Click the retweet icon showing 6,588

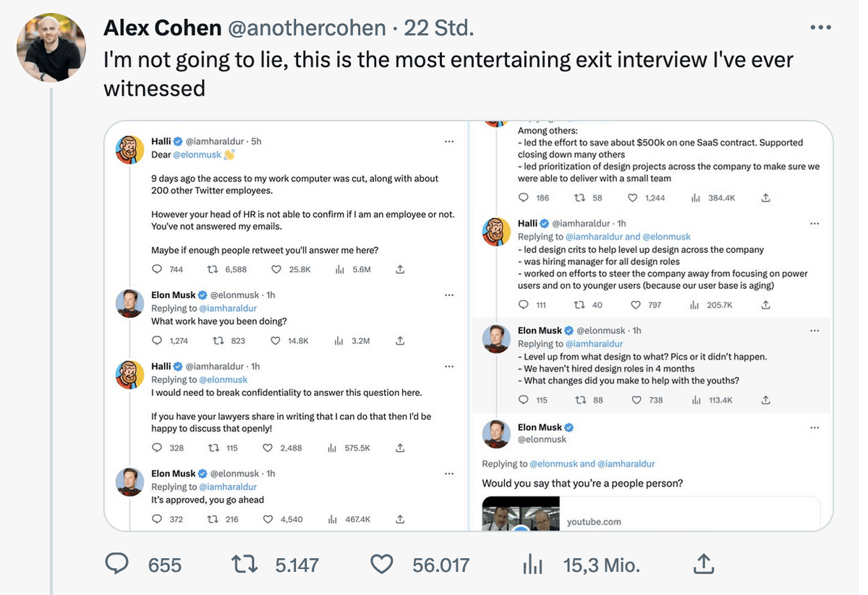[213, 269]
